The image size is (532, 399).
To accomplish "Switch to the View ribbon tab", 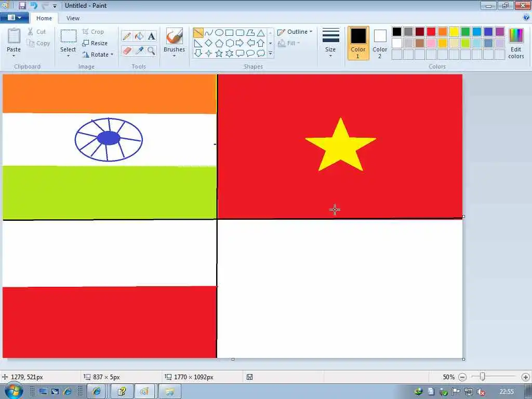I will pyautogui.click(x=73, y=18).
